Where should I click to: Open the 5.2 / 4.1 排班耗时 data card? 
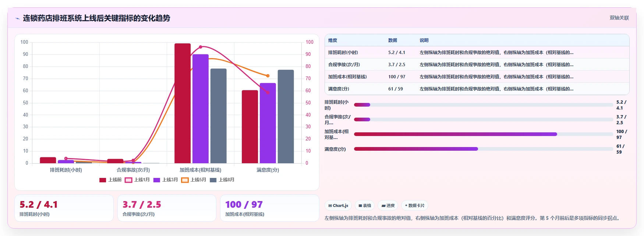click(x=64, y=208)
